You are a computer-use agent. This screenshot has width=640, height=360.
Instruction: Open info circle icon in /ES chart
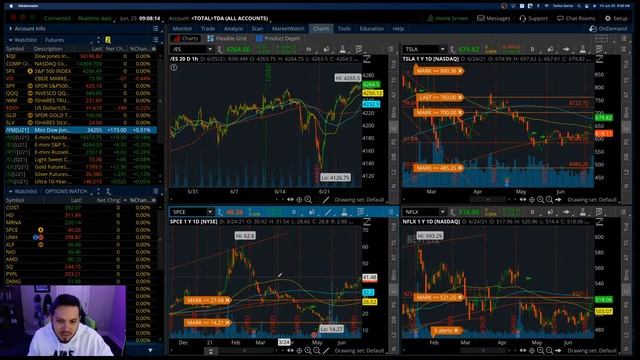174,68
